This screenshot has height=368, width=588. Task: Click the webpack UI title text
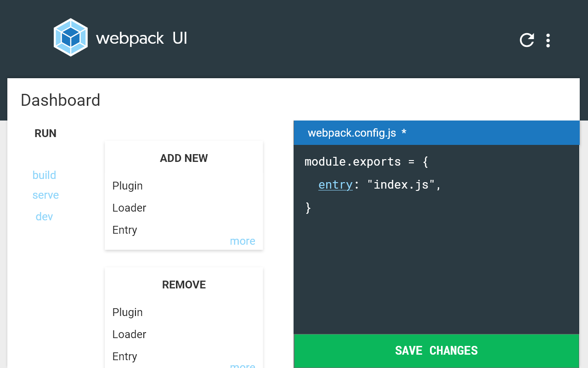click(x=141, y=38)
